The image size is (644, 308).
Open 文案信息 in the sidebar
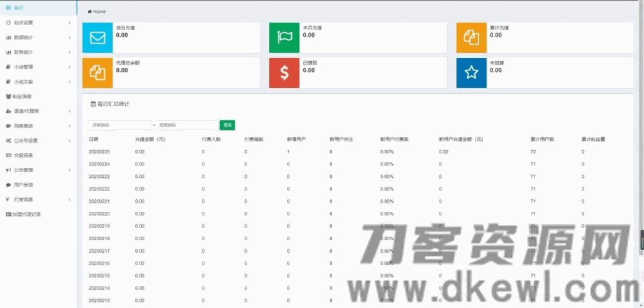click(x=23, y=155)
